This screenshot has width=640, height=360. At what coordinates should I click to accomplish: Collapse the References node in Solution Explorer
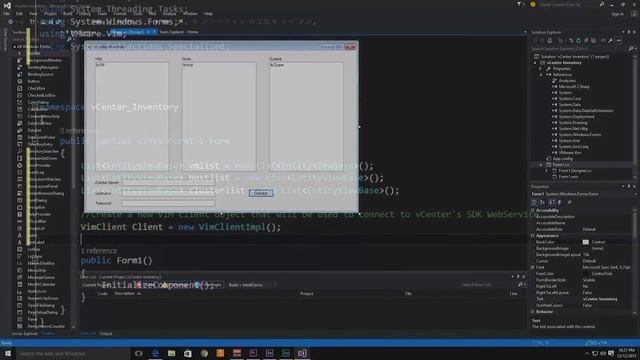(x=541, y=75)
